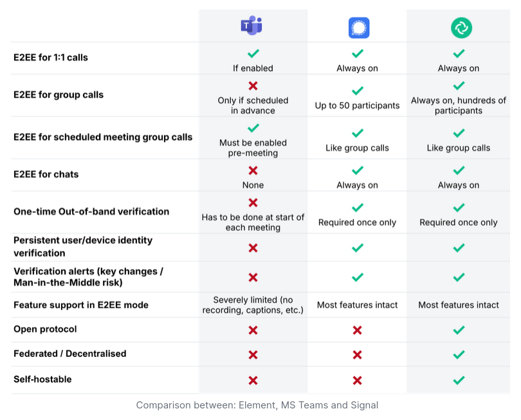Click Element green check in Self-hostable row

tap(459, 379)
